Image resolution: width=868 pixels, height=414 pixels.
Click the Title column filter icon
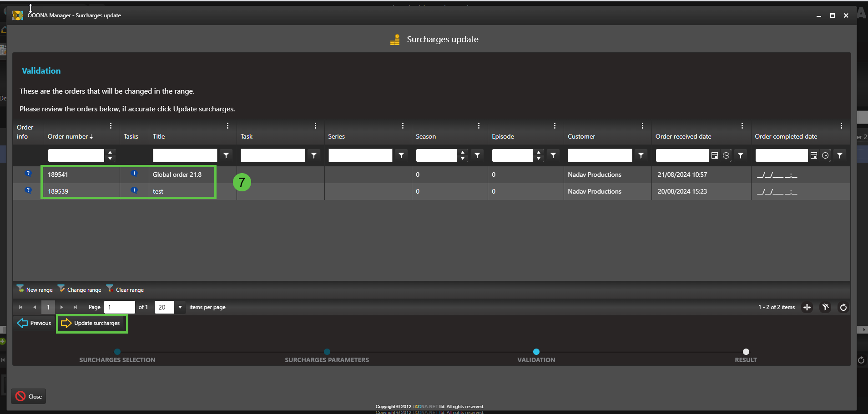[x=226, y=155]
